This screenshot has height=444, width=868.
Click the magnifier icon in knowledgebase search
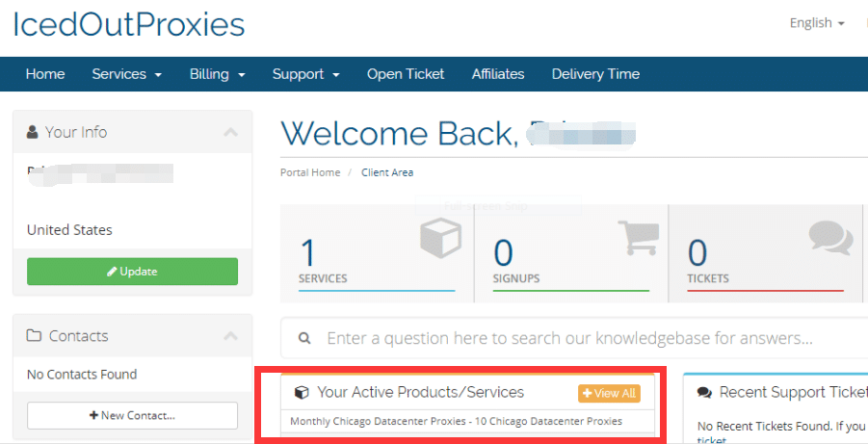pos(304,338)
